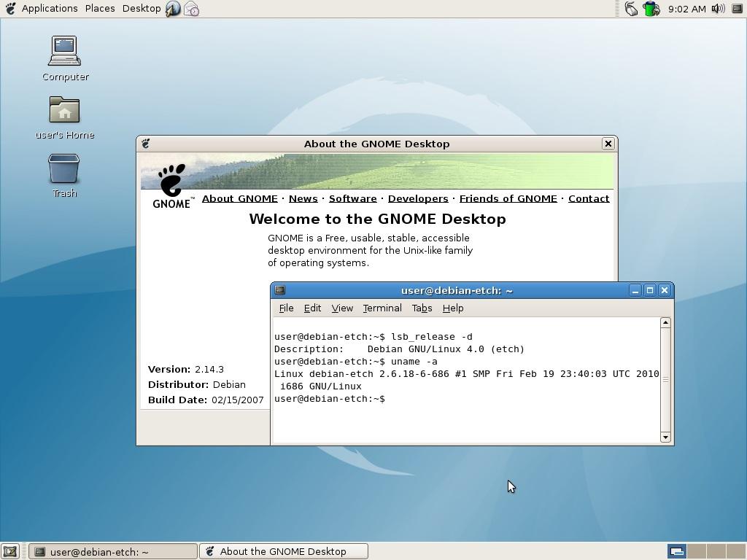Switch to the fourth workspace in switcher
Viewport: 747px width, 560px height.
click(735, 551)
